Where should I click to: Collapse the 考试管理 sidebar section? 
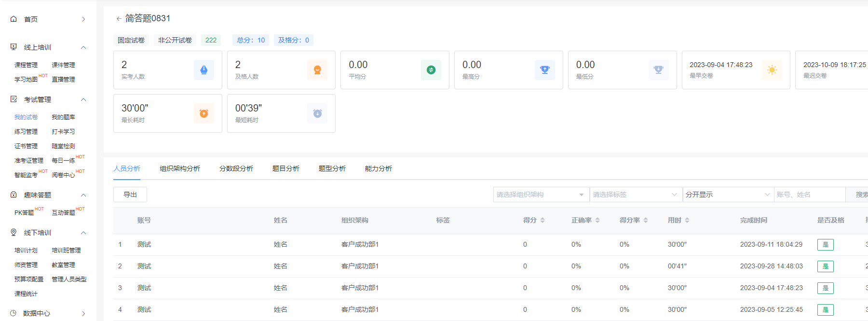tap(83, 99)
